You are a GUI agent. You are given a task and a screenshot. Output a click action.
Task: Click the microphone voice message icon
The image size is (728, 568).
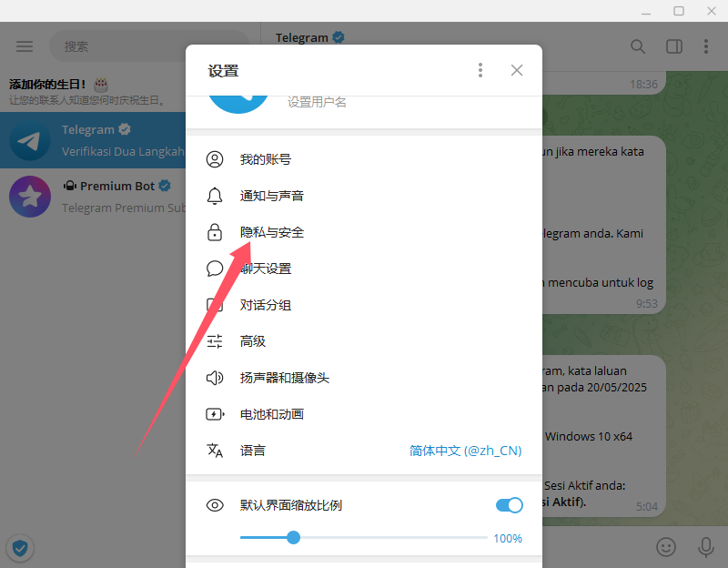[x=706, y=547]
